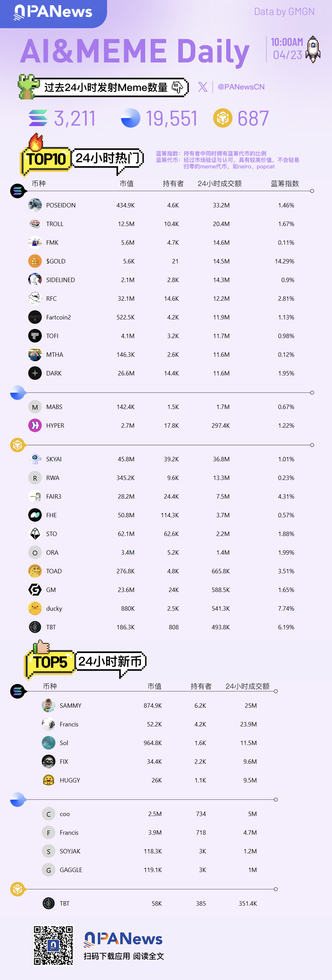
Task: Click the HUGGY token emoji icon
Action: click(x=48, y=780)
